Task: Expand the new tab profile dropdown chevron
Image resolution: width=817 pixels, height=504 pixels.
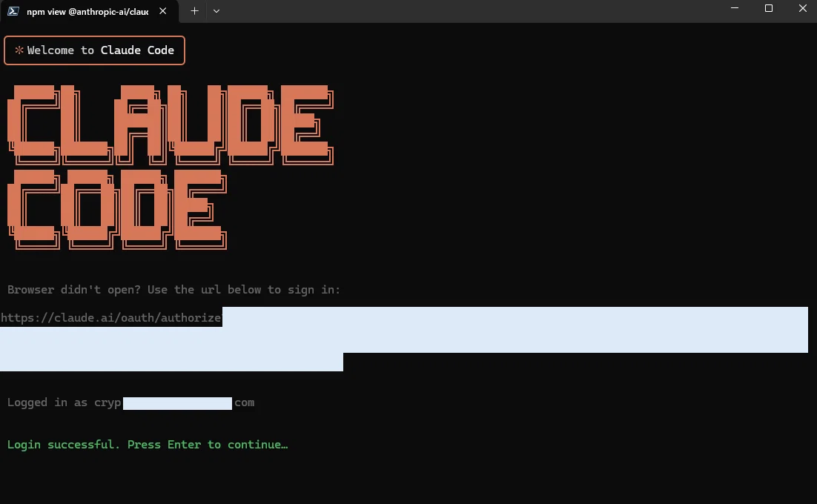Action: (216, 11)
